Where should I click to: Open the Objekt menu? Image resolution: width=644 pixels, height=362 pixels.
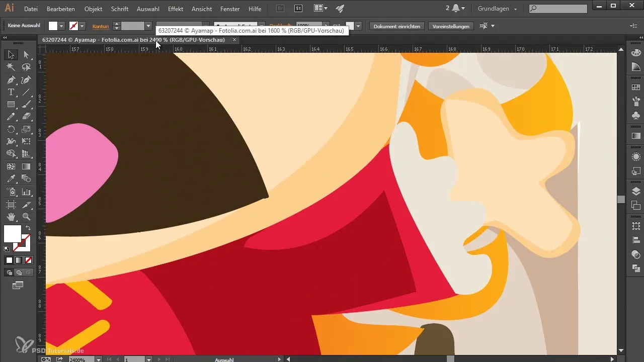[x=93, y=9]
